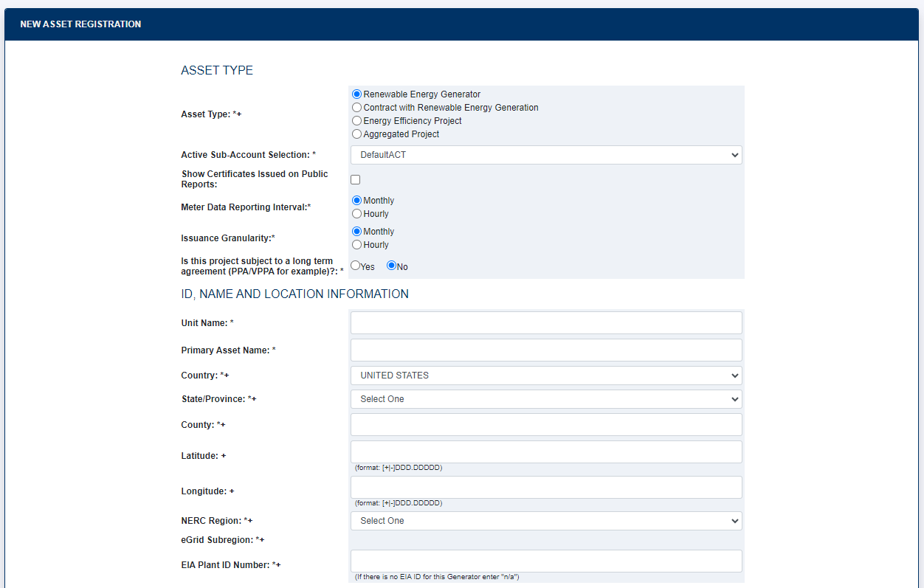Open the Country dropdown showing UNITED STATES
The width and height of the screenshot is (924, 588).
coord(546,376)
